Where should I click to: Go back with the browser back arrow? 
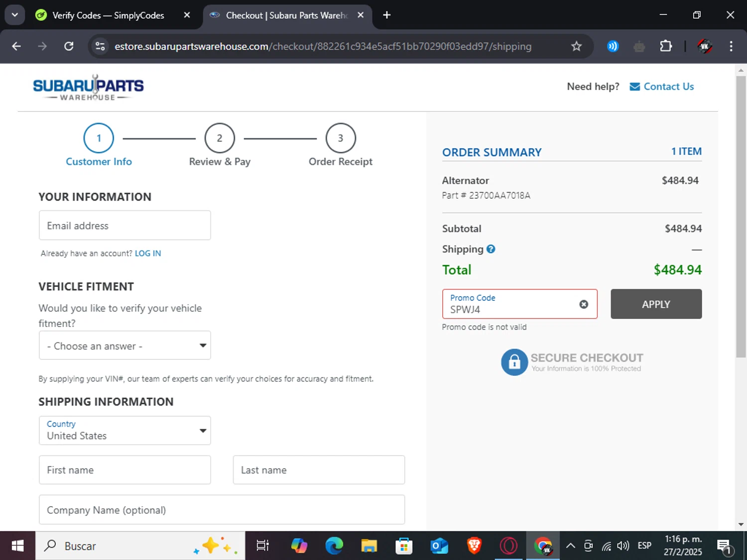(x=16, y=46)
